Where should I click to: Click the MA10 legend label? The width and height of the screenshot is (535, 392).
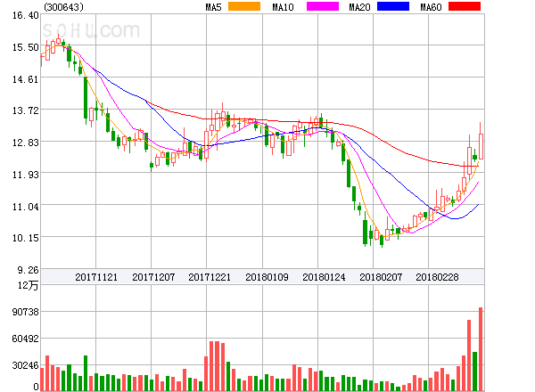coord(283,7)
